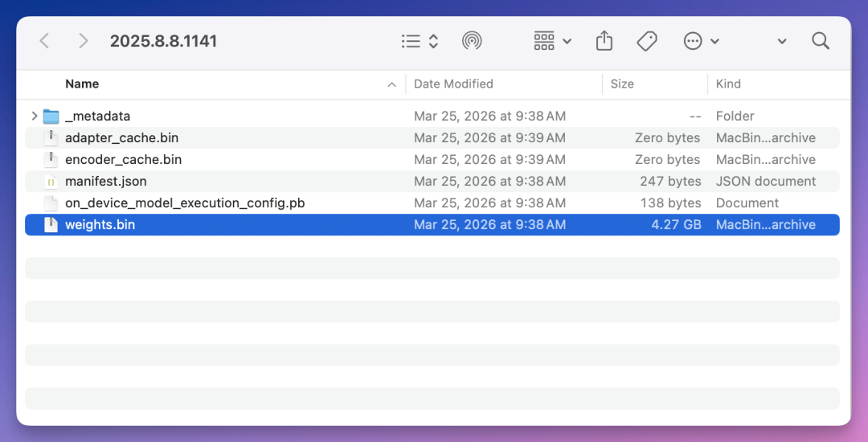Sort by the Kind column header

coord(728,84)
